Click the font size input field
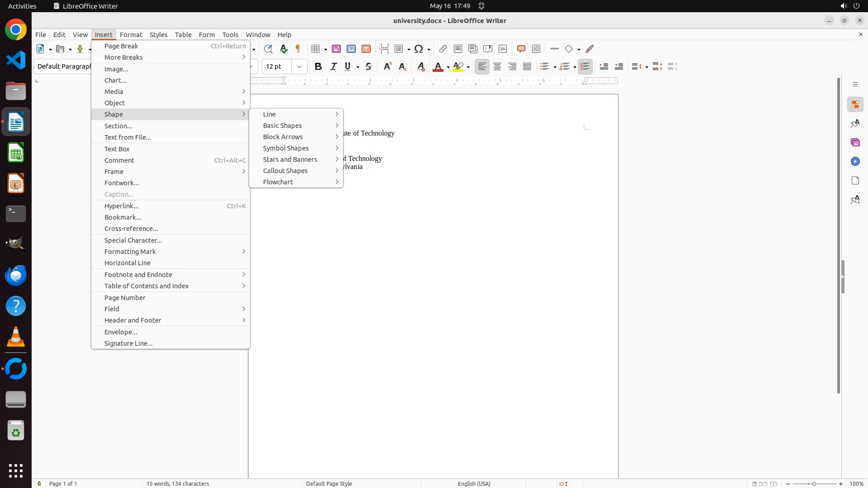Image resolution: width=868 pixels, height=488 pixels. click(277, 66)
